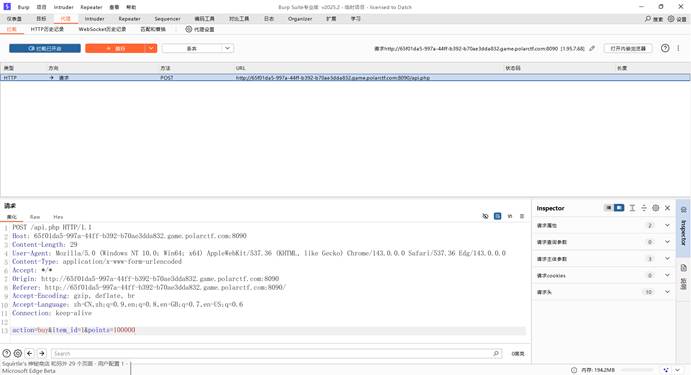
Task: Open the request editor hamburger menu
Action: click(522, 216)
